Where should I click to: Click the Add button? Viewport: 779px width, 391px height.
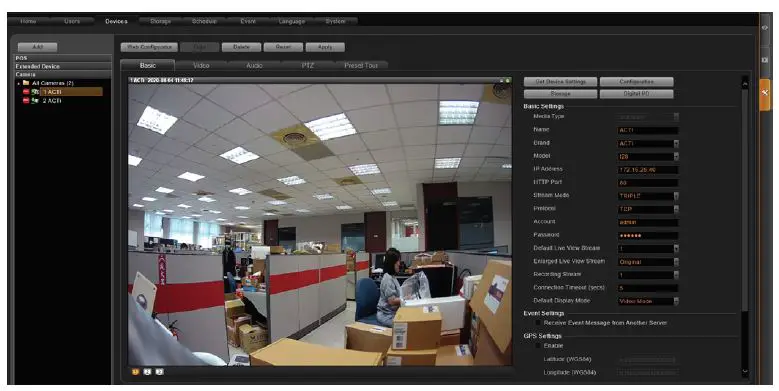(38, 47)
